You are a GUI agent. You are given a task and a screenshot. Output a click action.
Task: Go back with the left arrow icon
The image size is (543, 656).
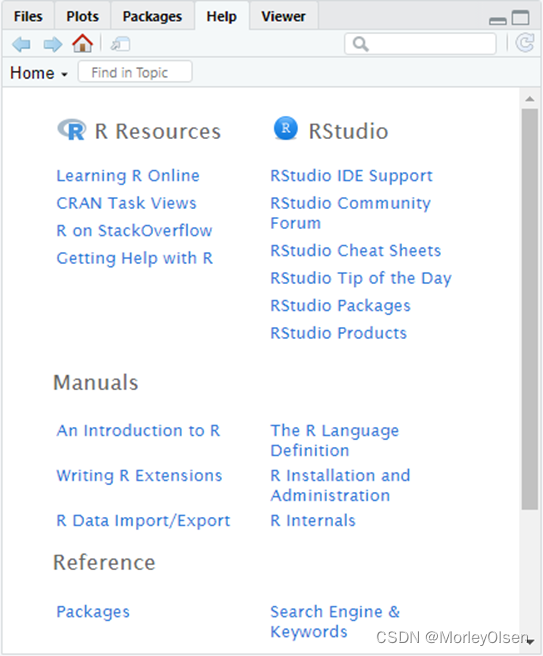[x=21, y=44]
